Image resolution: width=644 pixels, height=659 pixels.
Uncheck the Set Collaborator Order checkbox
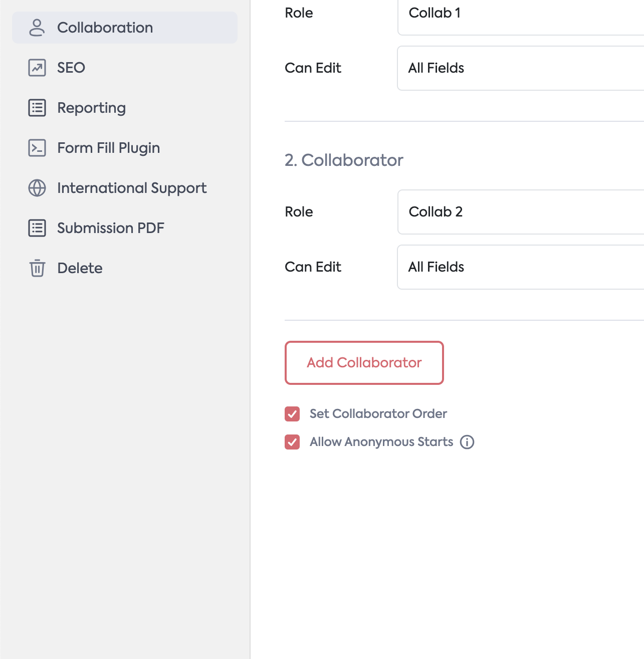pos(292,414)
